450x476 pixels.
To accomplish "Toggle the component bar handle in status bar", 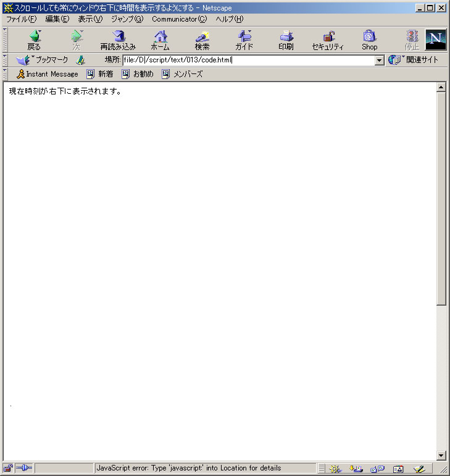I will 322,469.
